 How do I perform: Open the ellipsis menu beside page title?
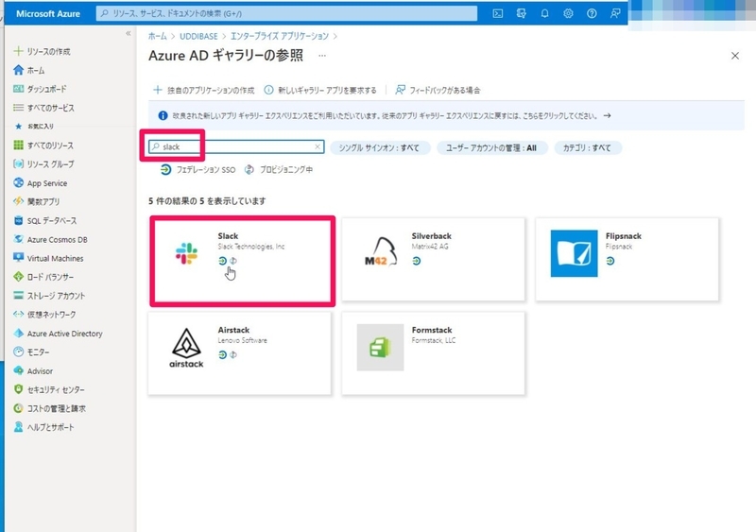pos(322,56)
